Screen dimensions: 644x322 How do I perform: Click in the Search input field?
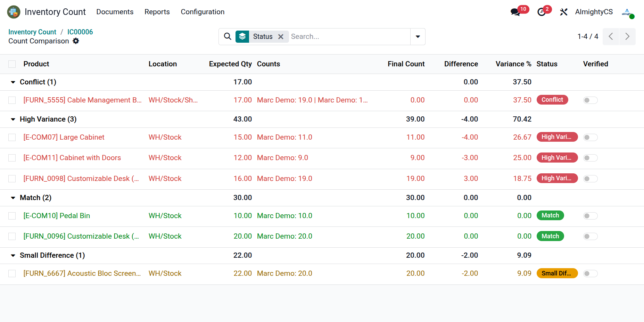(x=349, y=36)
